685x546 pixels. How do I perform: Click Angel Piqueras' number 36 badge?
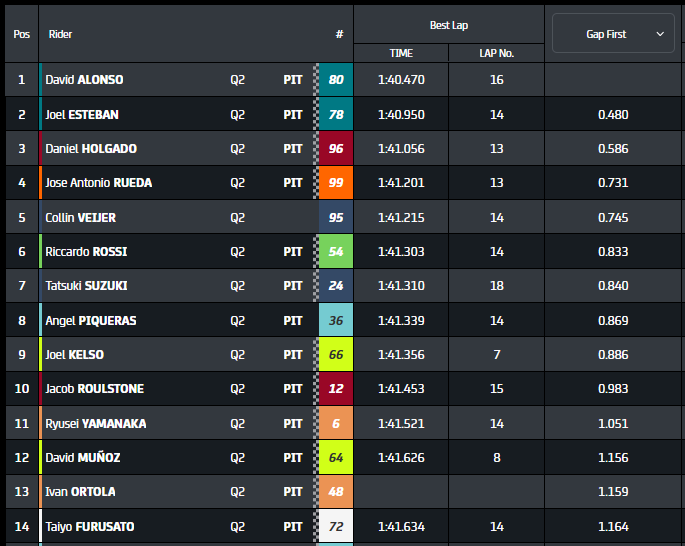coord(335,321)
